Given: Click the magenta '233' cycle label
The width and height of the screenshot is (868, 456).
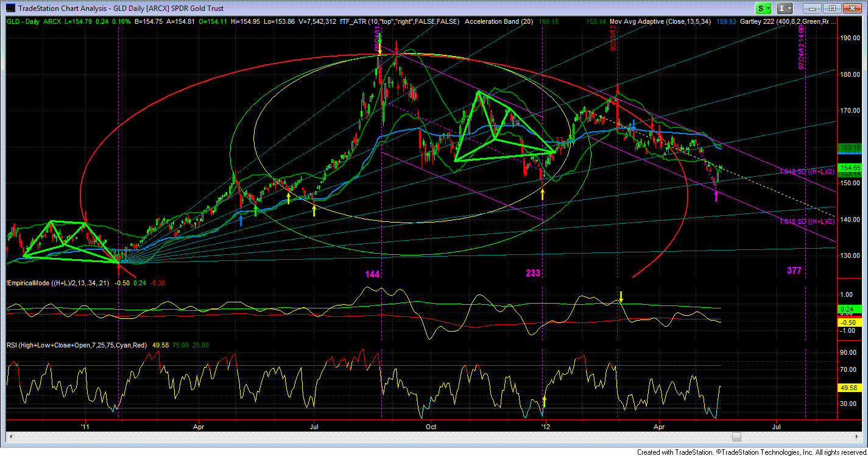Looking at the screenshot, I should click(x=533, y=273).
